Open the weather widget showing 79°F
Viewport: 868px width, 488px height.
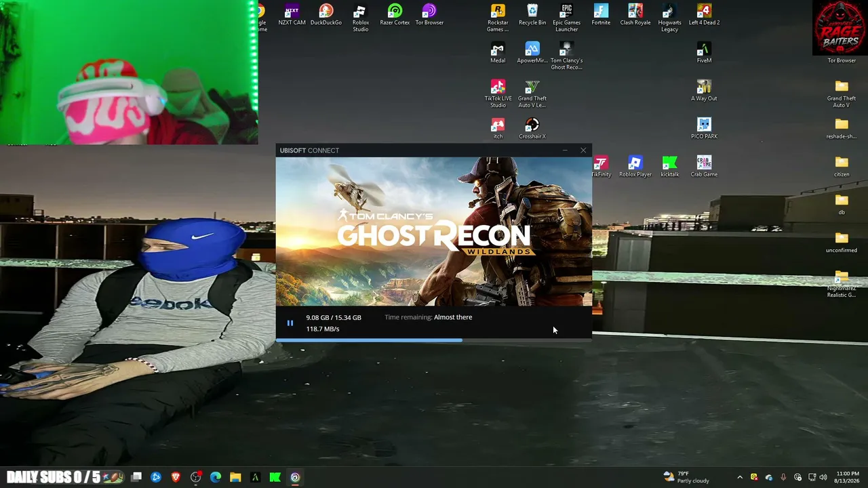pos(686,477)
